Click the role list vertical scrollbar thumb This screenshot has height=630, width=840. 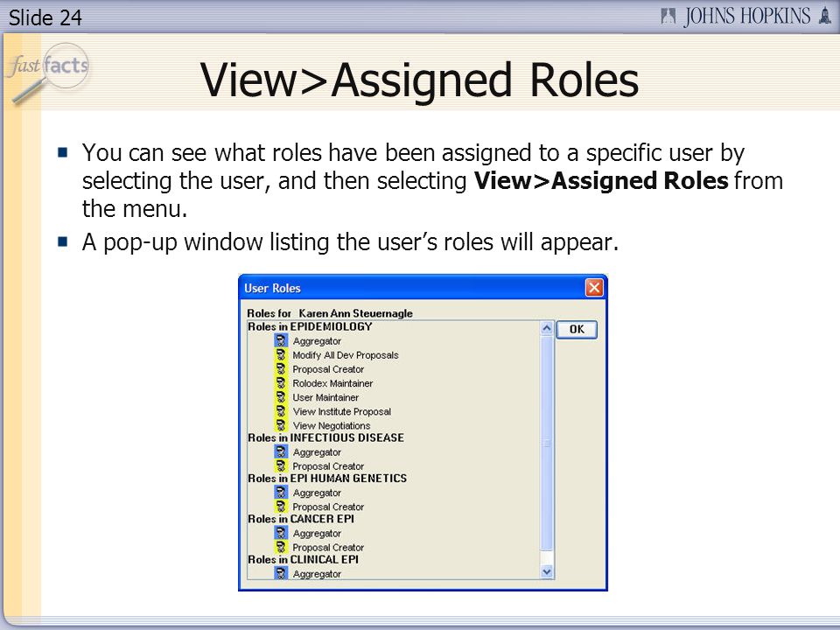click(x=546, y=443)
